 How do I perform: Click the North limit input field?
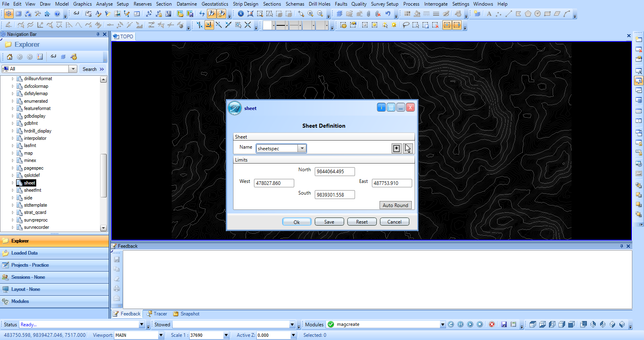point(334,172)
